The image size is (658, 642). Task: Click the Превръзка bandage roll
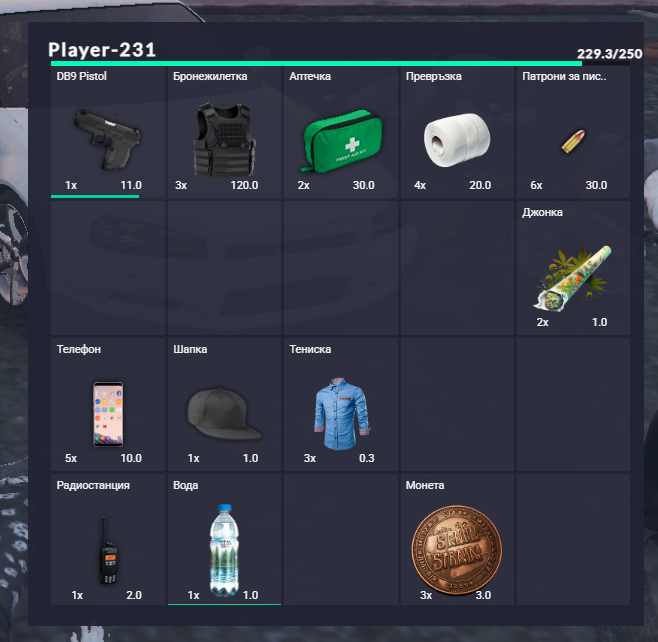457,140
